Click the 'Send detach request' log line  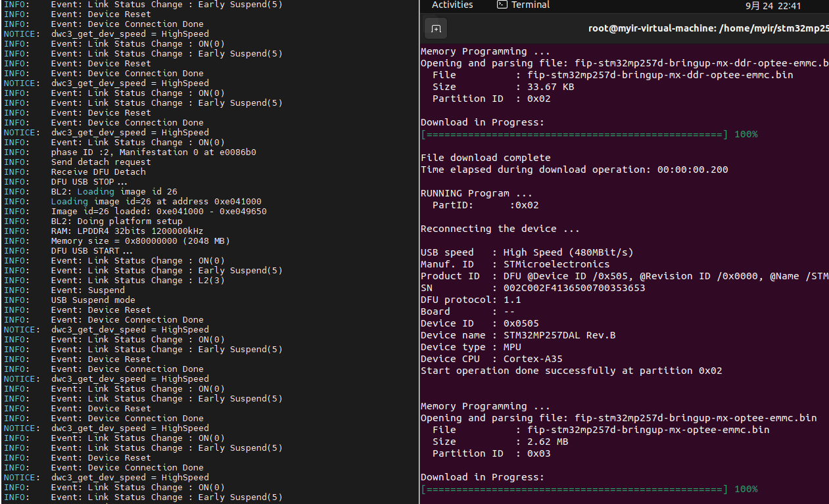point(101,162)
